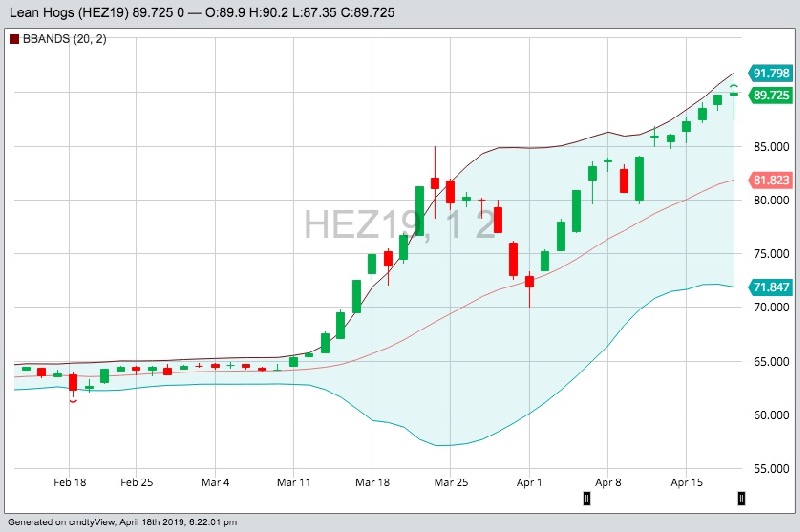The image size is (800, 532).
Task: Click the 55.000 price axis label
Action: [771, 468]
